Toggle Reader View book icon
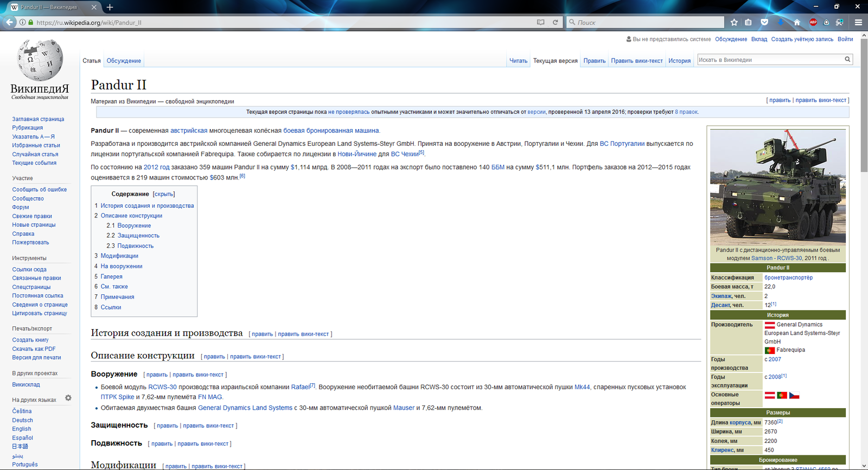Viewport: 868px width, 470px height. coord(540,22)
